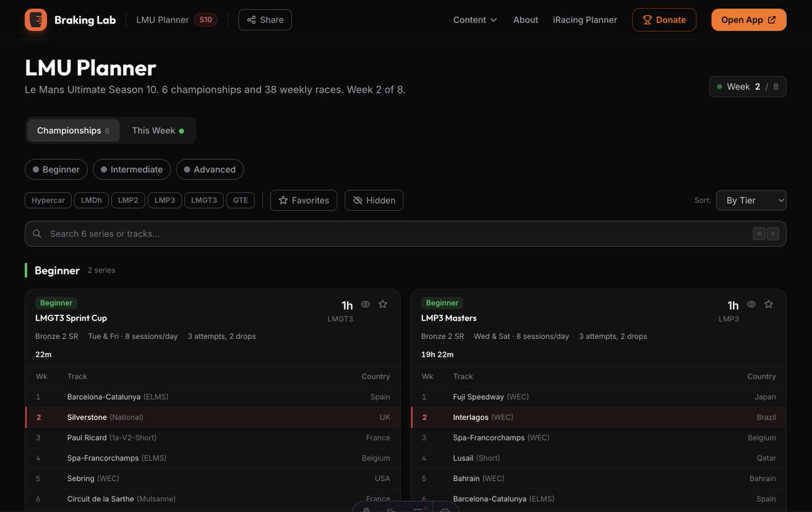Select the Silverstone (National) row
Image resolution: width=812 pixels, height=512 pixels.
coord(212,417)
